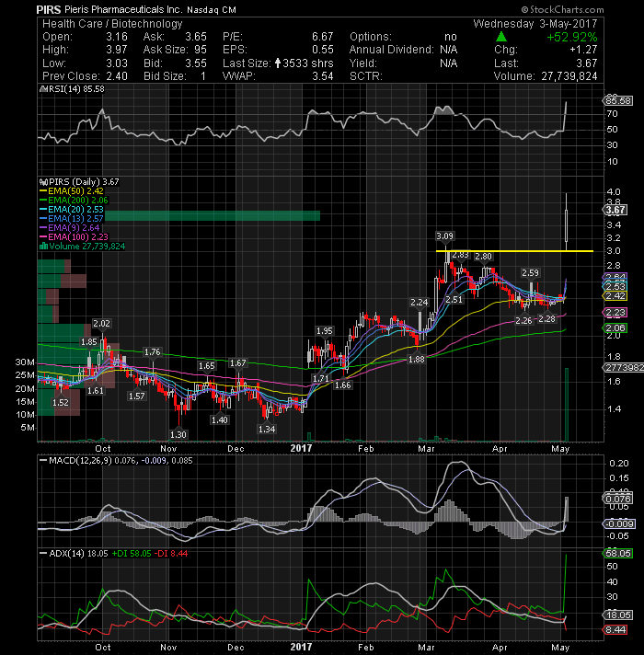Click the 2.06 green EMA axis tag
The image size is (644, 655).
[x=615, y=328]
